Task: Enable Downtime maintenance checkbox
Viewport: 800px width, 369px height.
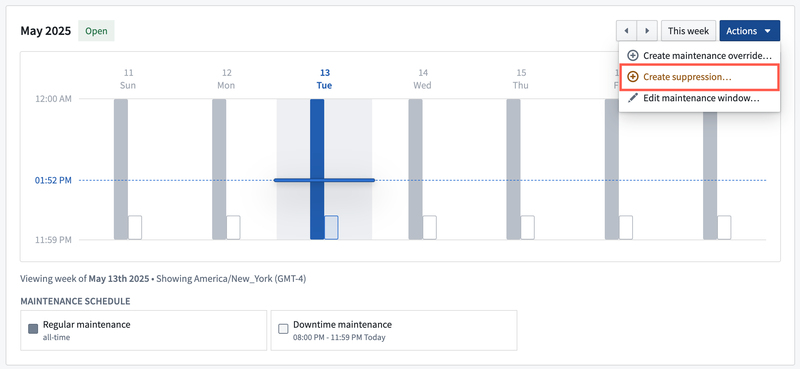Action: coord(283,329)
